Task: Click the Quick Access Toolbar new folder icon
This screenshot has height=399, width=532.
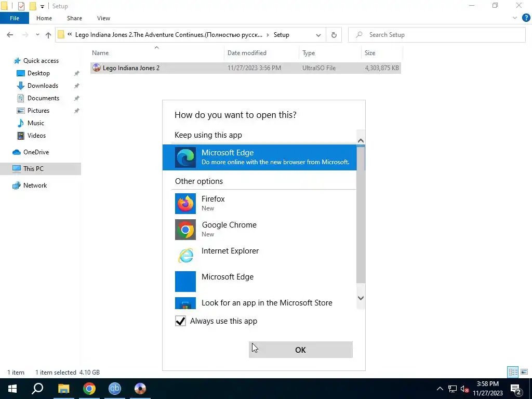Action: click(33, 6)
